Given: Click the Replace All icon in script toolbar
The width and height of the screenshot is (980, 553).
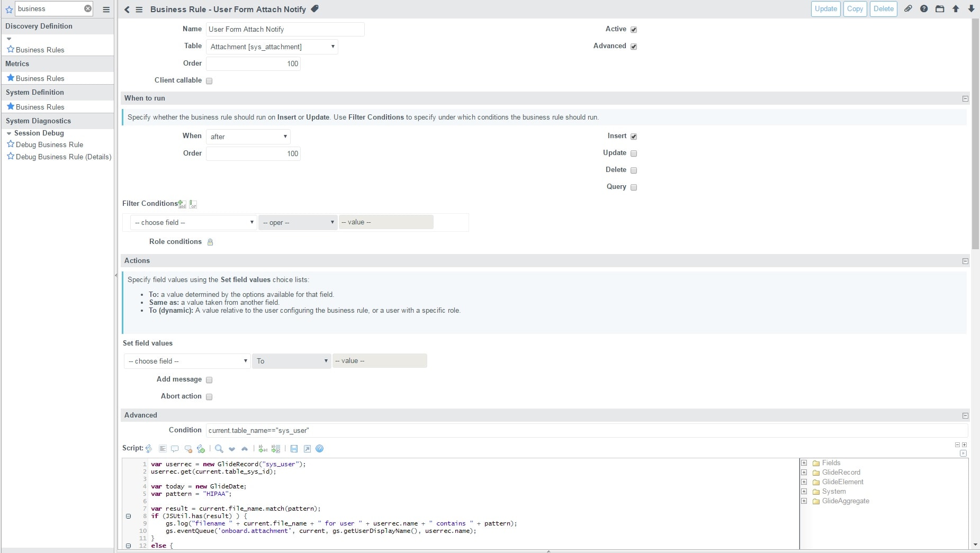Looking at the screenshot, I should point(276,449).
